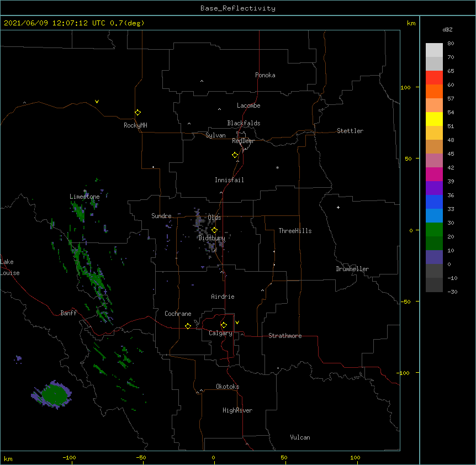Click the Base_Reflectivity title text
This screenshot has width=476, height=465.
[238, 8]
